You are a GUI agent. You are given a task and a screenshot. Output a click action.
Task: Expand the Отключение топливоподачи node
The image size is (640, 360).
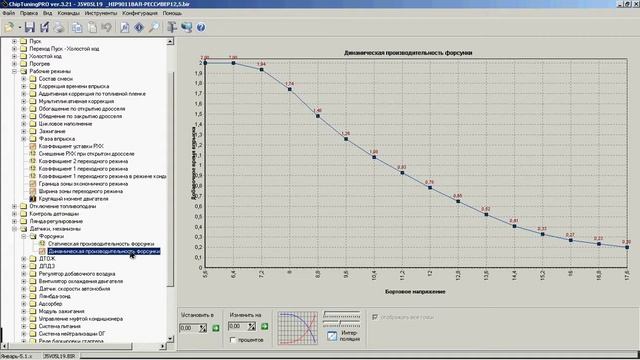coord(14,206)
